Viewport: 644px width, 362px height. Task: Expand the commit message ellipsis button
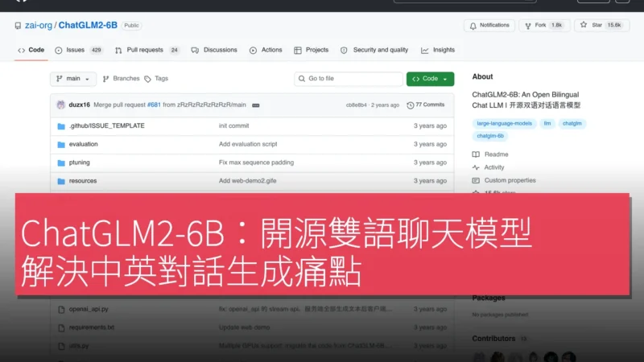pyautogui.click(x=255, y=105)
